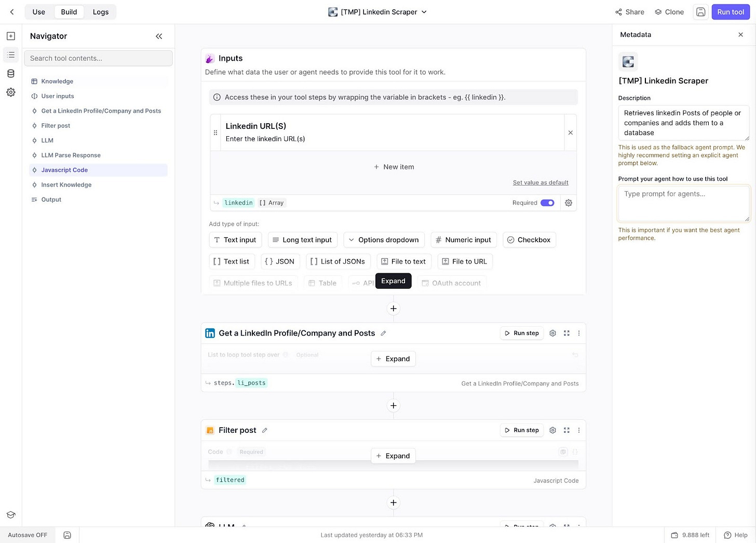Screen dimensions: 756x543
Task: Switch to the Build tab
Action: click(x=69, y=12)
